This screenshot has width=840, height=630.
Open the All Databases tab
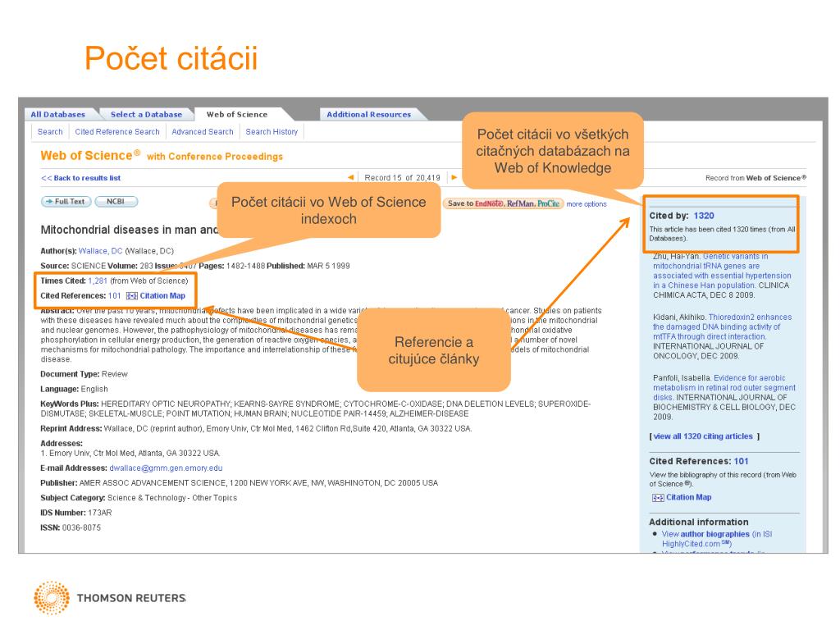point(58,114)
